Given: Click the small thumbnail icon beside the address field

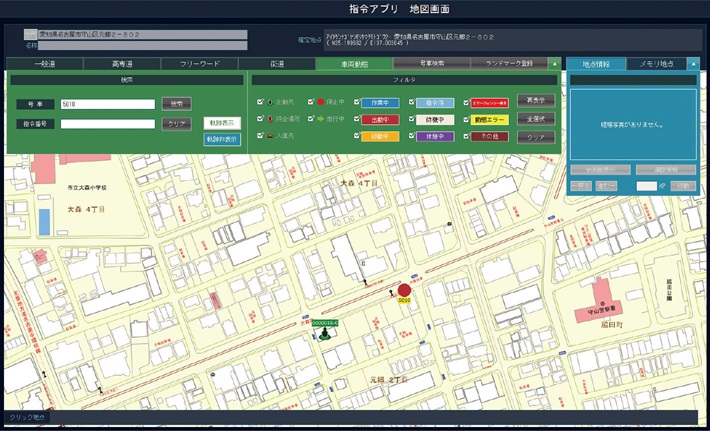Looking at the screenshot, I should (x=30, y=34).
